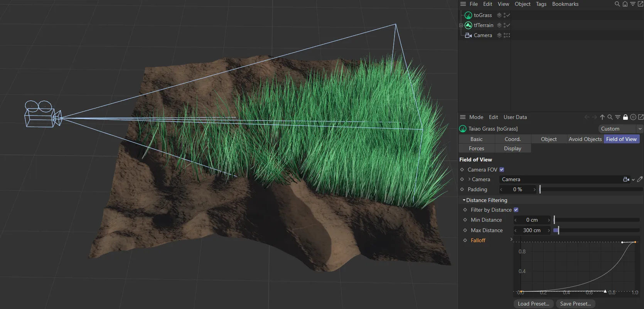Uncheck Filter by Distance

pos(516,210)
